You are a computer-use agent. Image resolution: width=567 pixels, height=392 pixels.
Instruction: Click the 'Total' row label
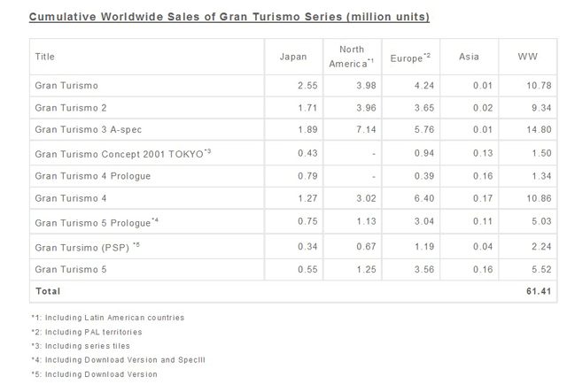click(48, 291)
